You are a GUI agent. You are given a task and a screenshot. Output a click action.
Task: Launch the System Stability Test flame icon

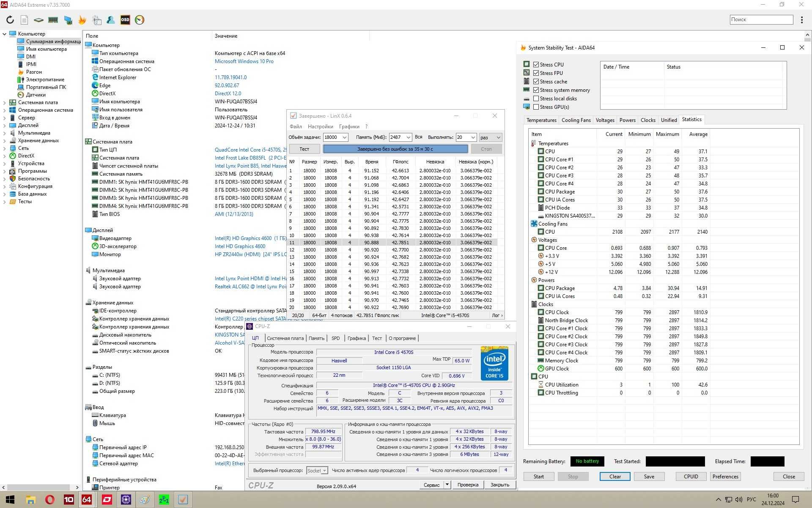click(x=82, y=20)
